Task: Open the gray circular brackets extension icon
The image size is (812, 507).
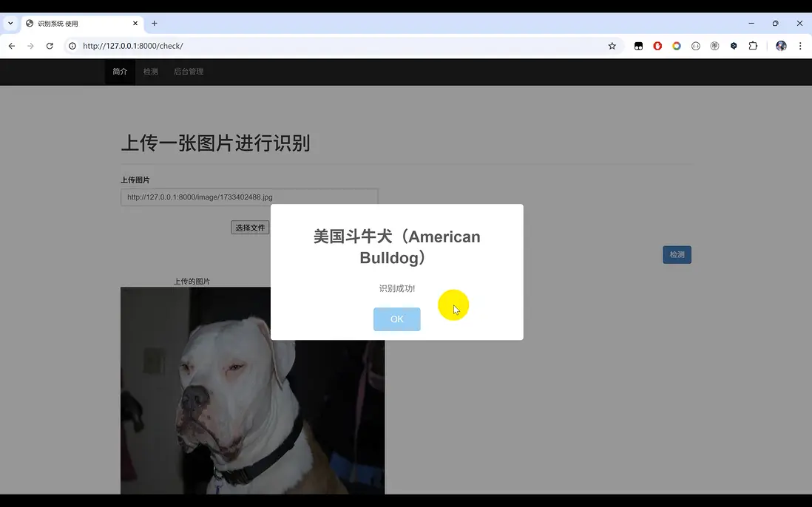Action: click(695, 46)
